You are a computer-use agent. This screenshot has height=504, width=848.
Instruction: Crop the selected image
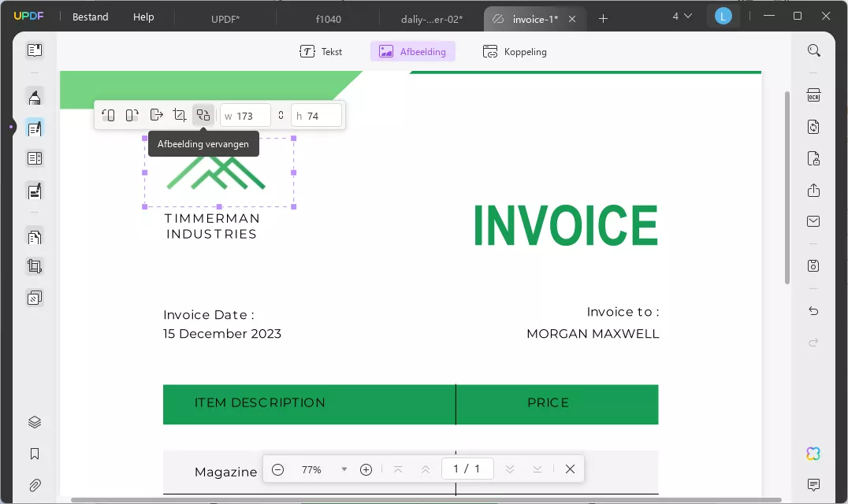[180, 115]
